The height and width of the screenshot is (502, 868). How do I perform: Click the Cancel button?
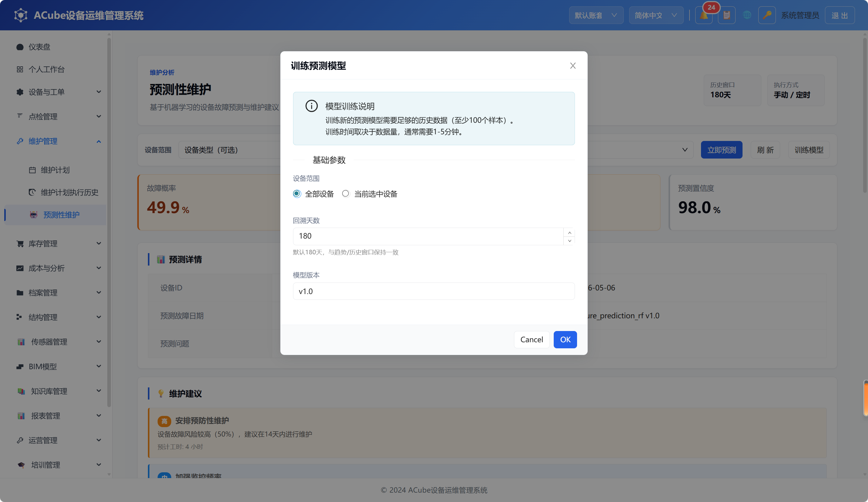532,340
